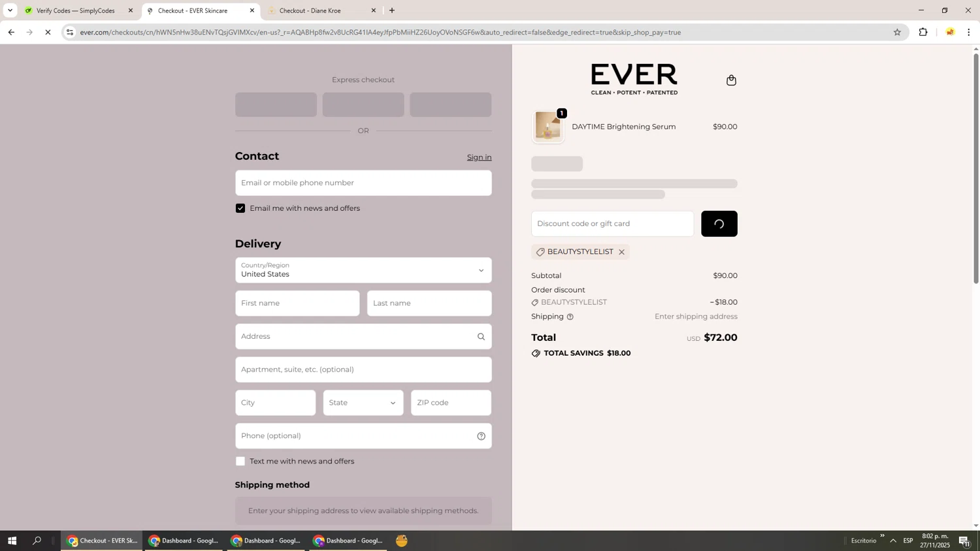Click the $72.00 total amount
This screenshot has width=980, height=551.
tap(721, 338)
